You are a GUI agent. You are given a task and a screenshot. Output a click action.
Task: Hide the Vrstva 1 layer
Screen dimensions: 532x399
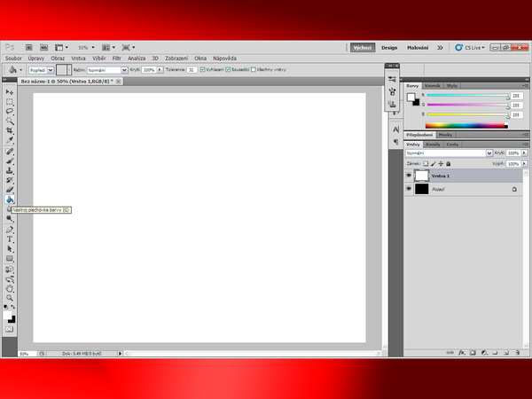(409, 176)
